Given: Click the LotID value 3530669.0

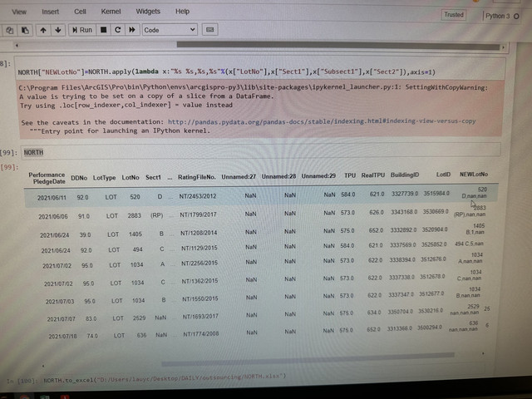Looking at the screenshot, I should pos(436,211).
